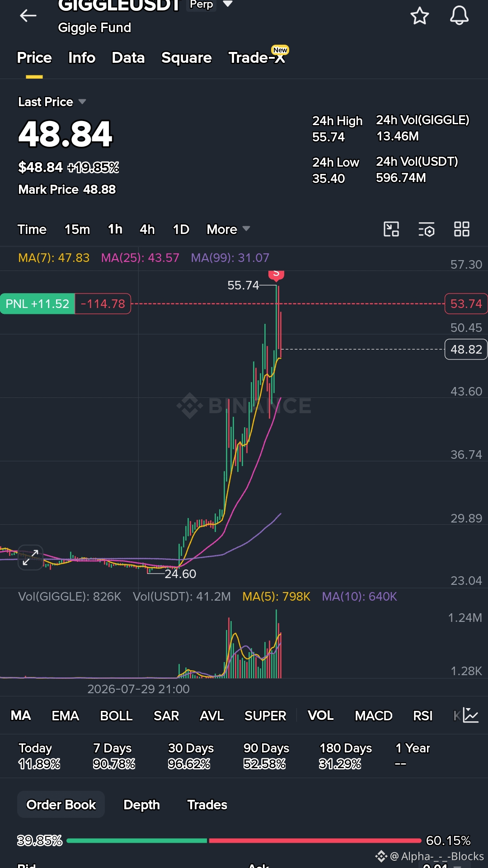Open the chart drawing tools icon
488x868 pixels.
pyautogui.click(x=391, y=229)
